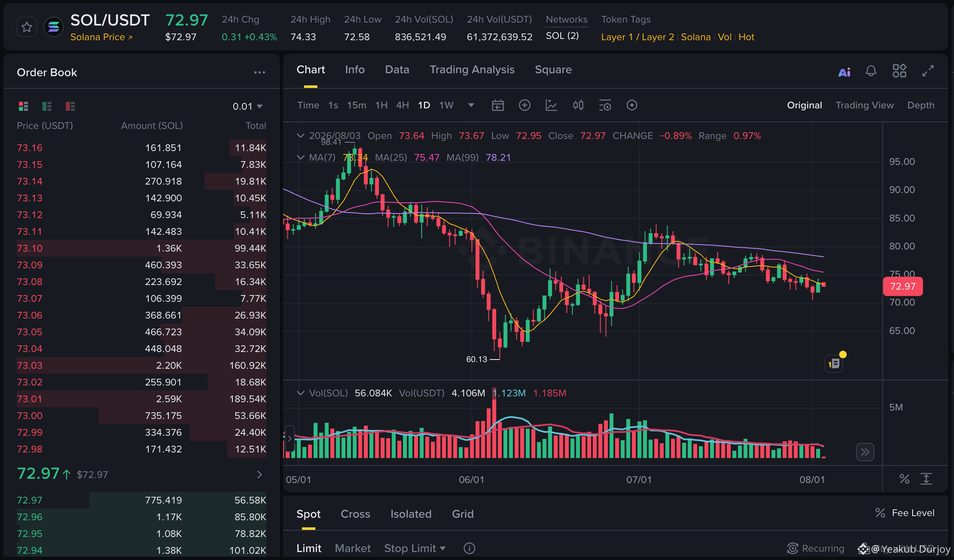Click the Vol token tag
This screenshot has width=954, height=560.
click(725, 37)
